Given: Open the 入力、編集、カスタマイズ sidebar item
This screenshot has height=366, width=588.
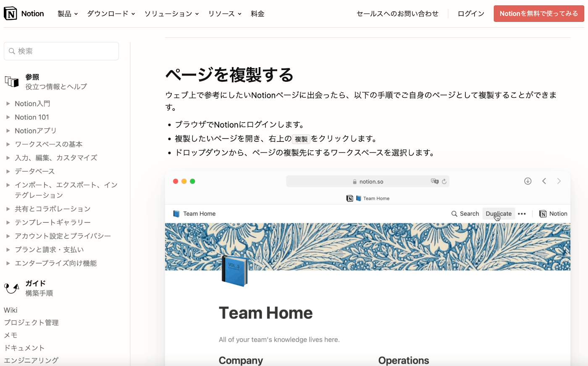Looking at the screenshot, I should pyautogui.click(x=56, y=158).
